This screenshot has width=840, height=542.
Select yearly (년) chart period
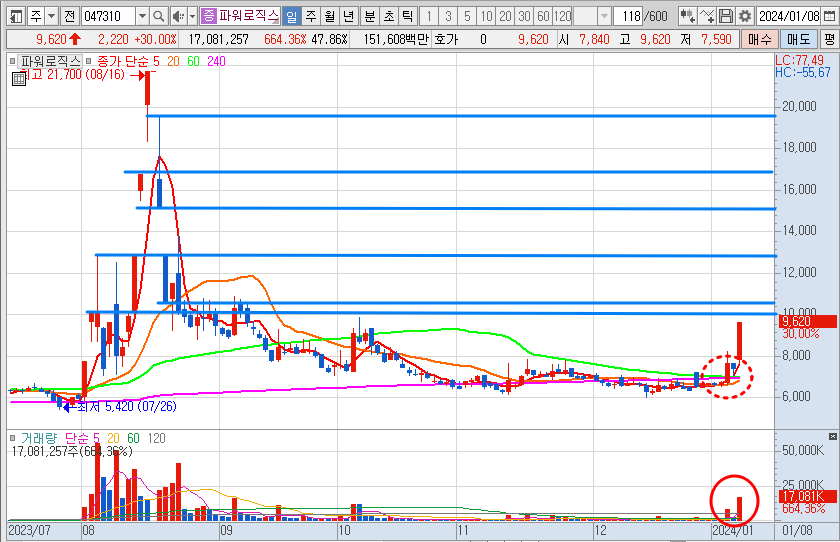tap(349, 17)
